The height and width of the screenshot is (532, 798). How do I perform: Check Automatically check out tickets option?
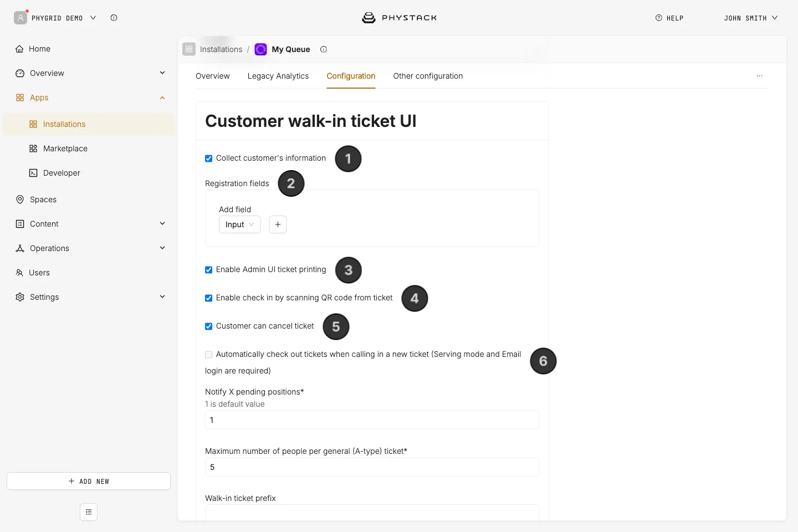pos(209,355)
